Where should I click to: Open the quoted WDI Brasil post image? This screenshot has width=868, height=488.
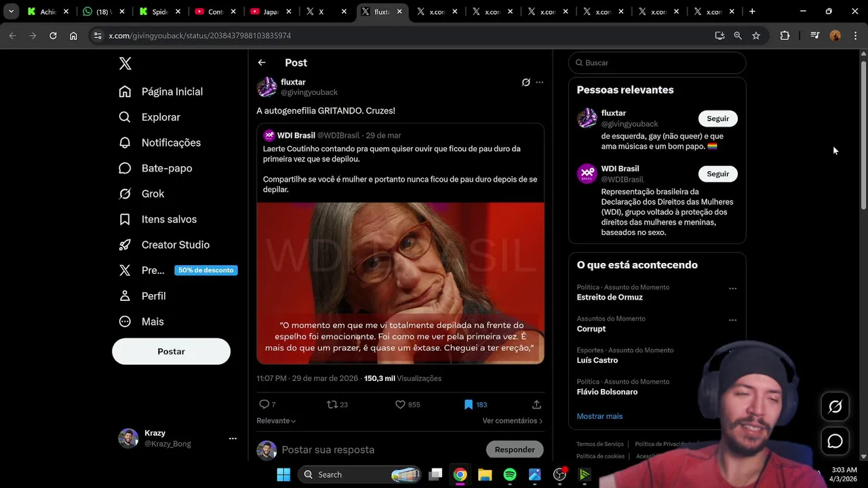(400, 283)
